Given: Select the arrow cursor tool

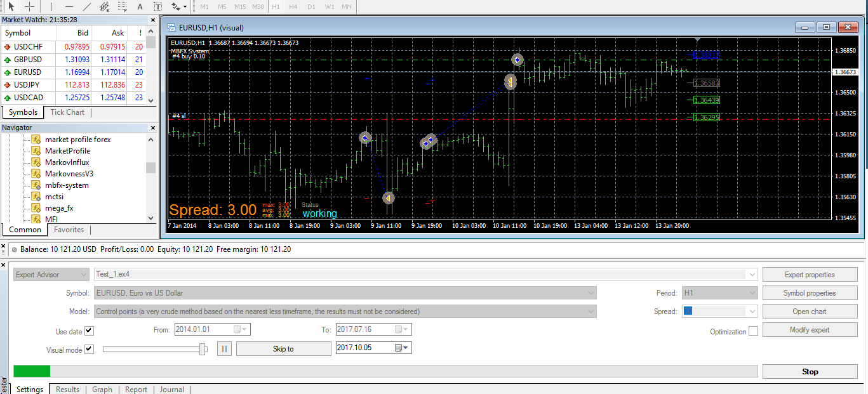Looking at the screenshot, I should click(x=11, y=6).
